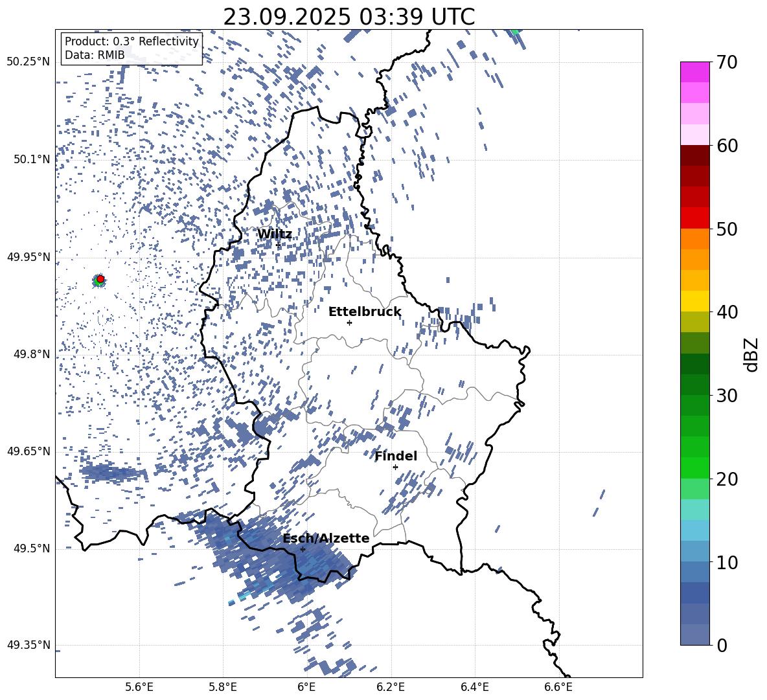Click the 60 colorbar tick label
The image size is (767, 700).
coord(726,146)
